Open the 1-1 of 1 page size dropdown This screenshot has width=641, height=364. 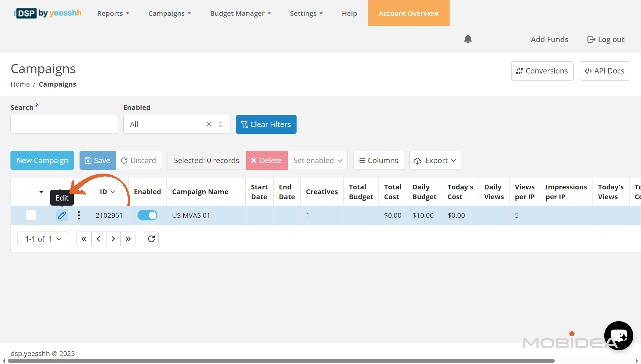tap(43, 239)
